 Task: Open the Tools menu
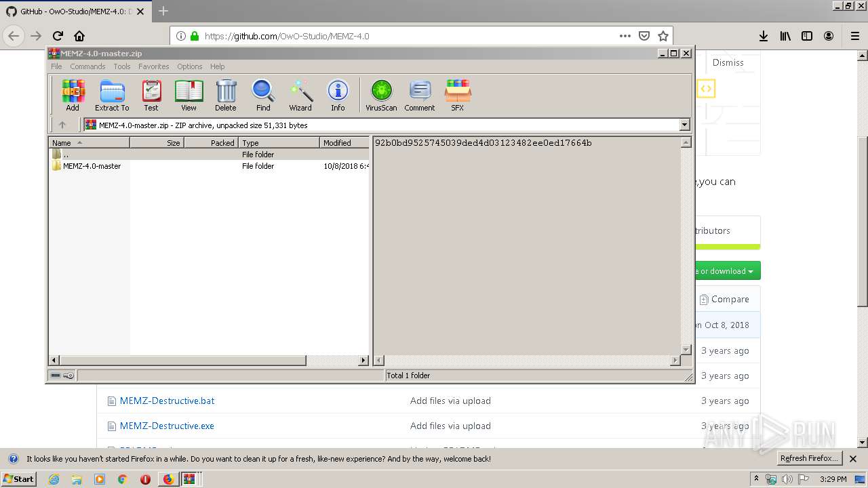pyautogui.click(x=122, y=66)
